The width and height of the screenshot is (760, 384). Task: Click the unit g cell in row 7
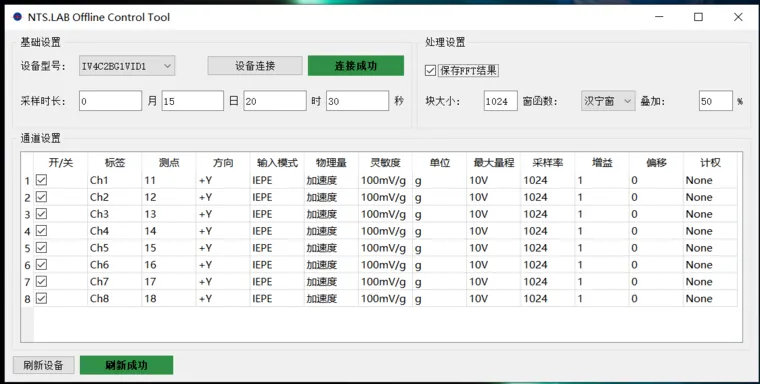tap(440, 282)
